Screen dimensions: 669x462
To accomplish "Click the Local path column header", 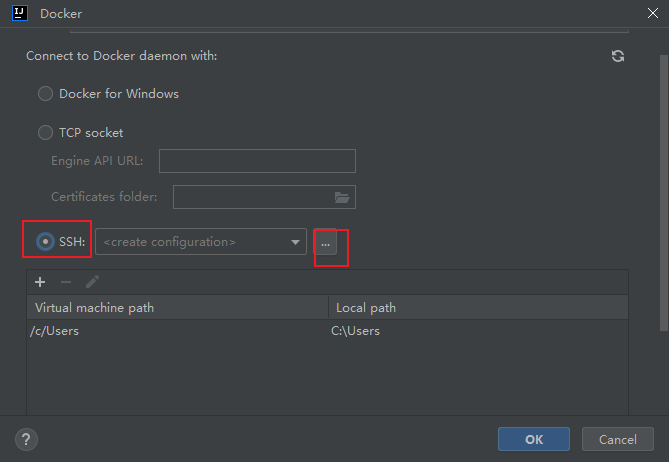I will tap(478, 308).
